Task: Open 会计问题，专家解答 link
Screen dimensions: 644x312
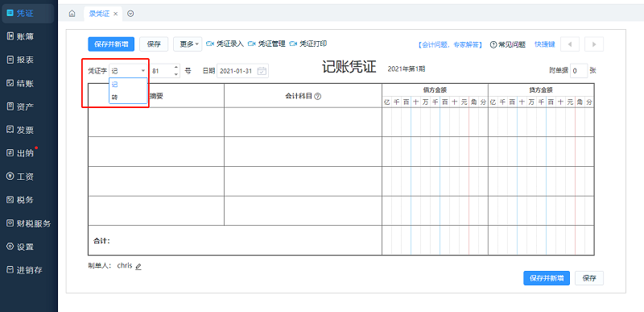Action: pos(450,45)
